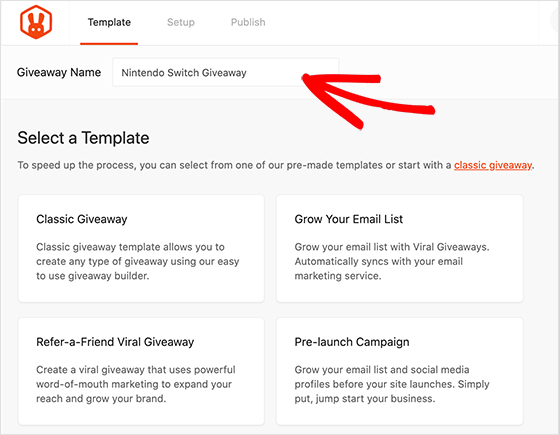559x435 pixels.
Task: Focus the Giveaway Name input field
Action: [x=225, y=72]
